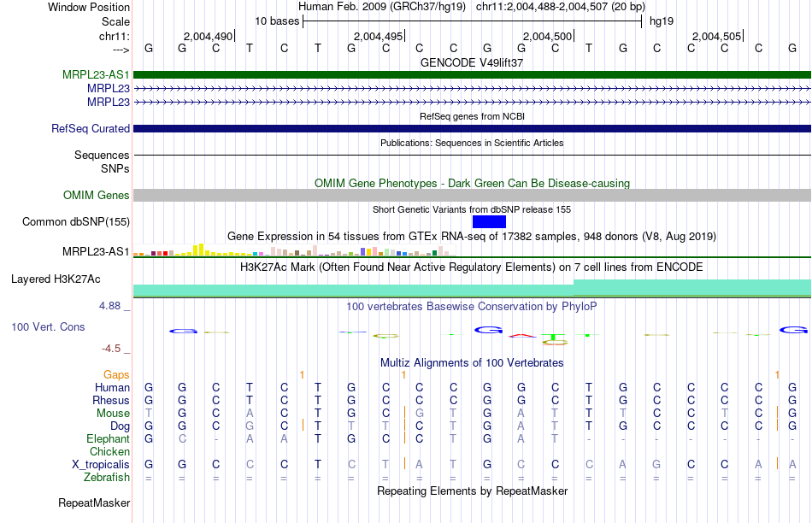
Task: Click the MRPL23 label directly beneath MRPL23-AS1
Action: pos(109,89)
